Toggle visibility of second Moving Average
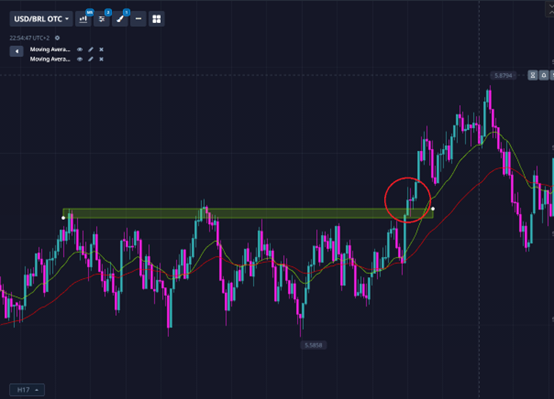The width and height of the screenshot is (554, 399). click(x=80, y=59)
